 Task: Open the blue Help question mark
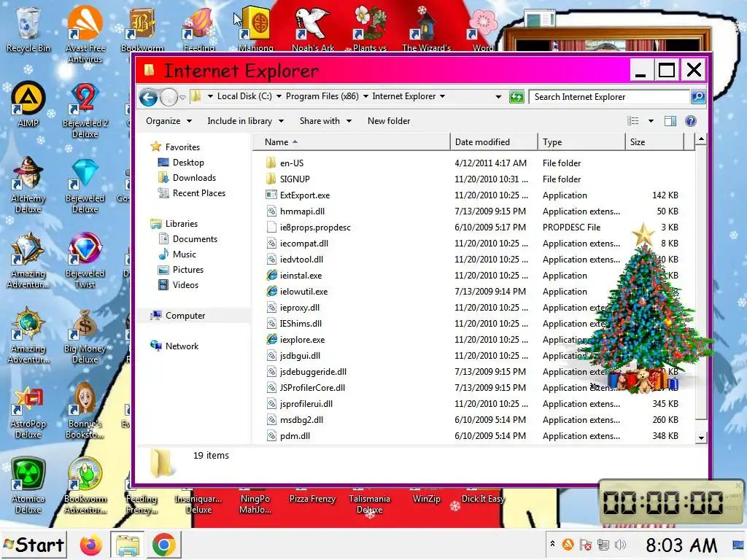(x=690, y=121)
